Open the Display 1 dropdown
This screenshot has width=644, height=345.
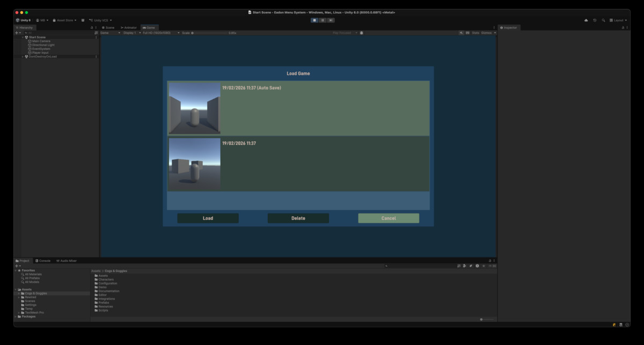[130, 32]
